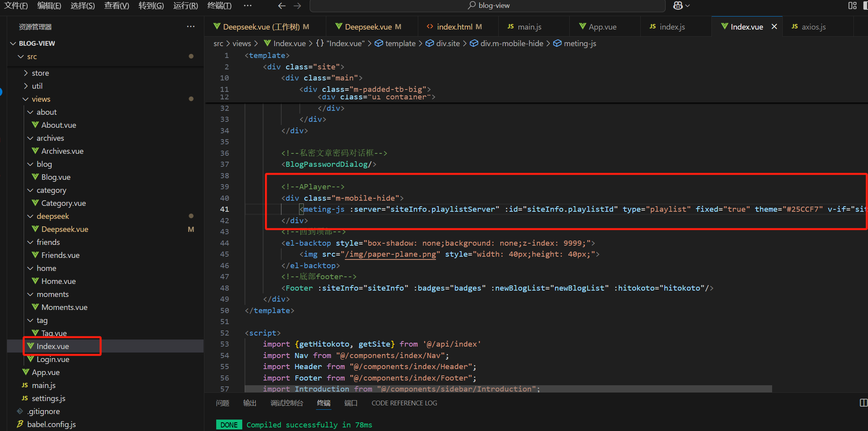Click the forward navigation arrow icon
This screenshot has height=431, width=868.
(x=297, y=6)
